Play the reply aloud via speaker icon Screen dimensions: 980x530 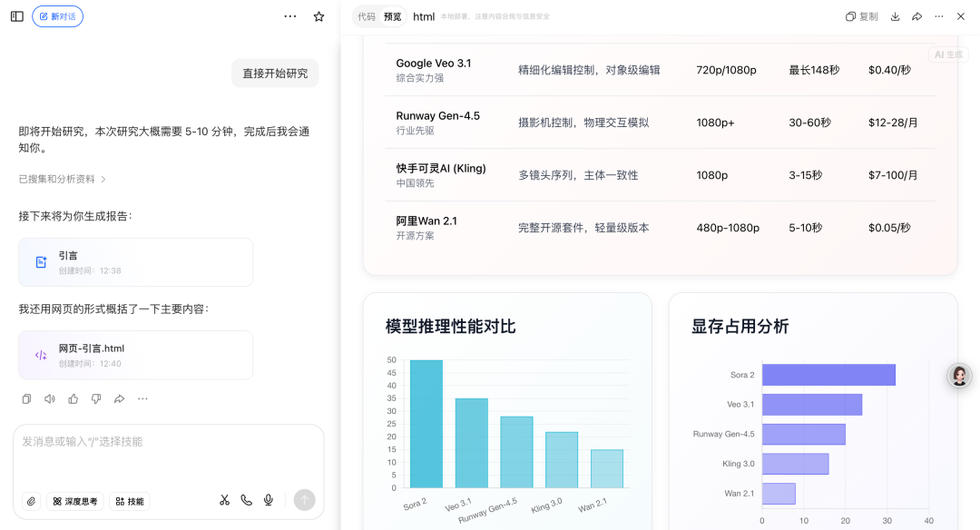click(50, 398)
